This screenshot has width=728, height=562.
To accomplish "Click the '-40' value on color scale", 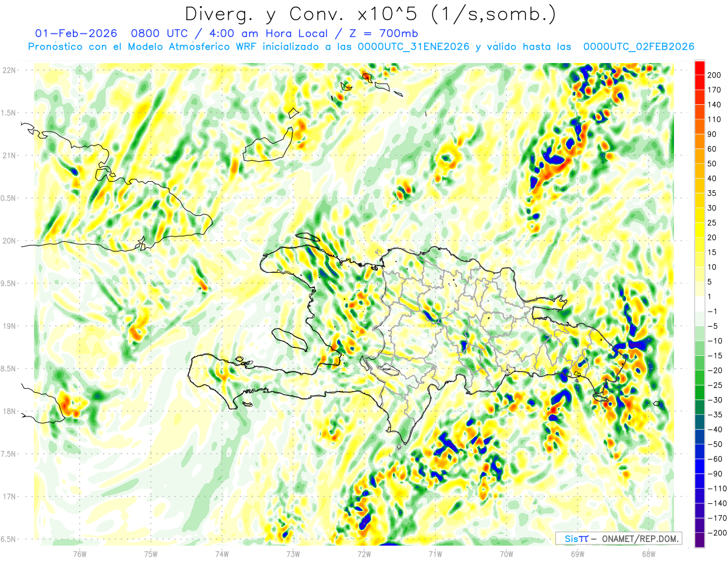I will 715,429.
